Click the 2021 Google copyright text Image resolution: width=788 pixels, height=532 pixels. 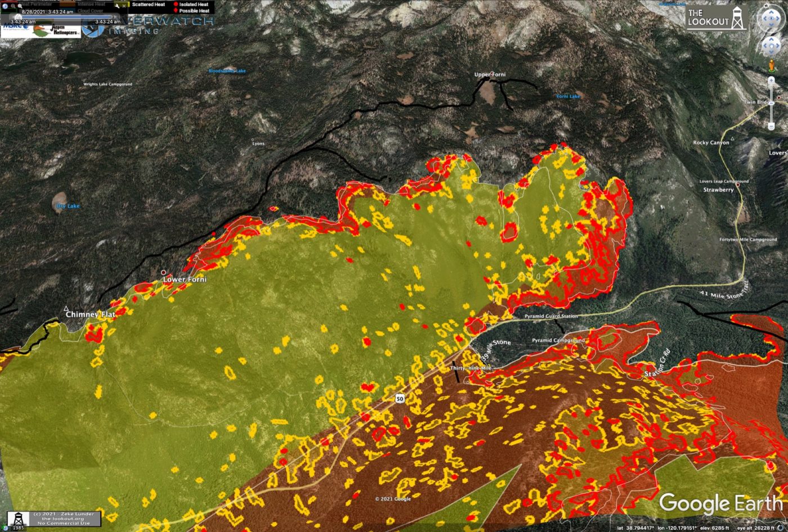tap(393, 499)
